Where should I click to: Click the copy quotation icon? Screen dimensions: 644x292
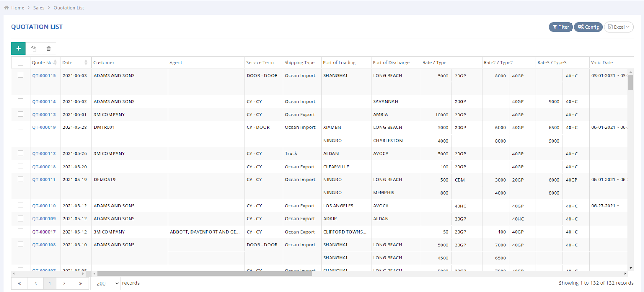pos(33,49)
